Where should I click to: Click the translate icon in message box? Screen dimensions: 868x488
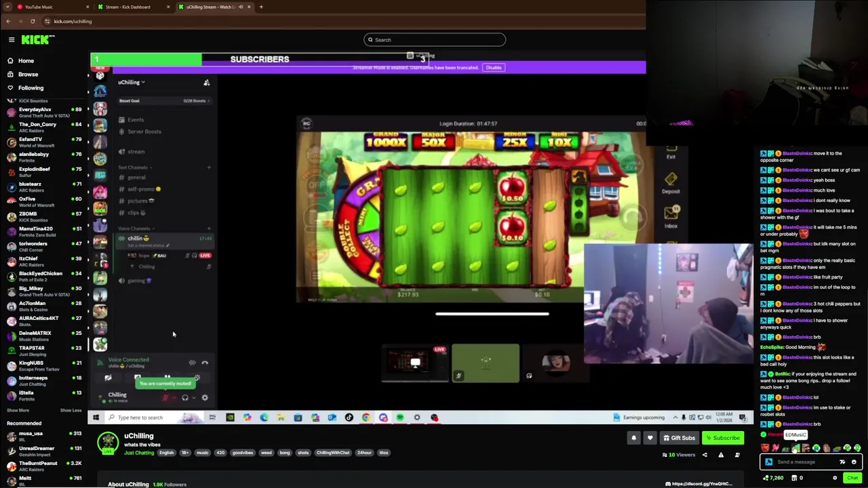pos(842,462)
